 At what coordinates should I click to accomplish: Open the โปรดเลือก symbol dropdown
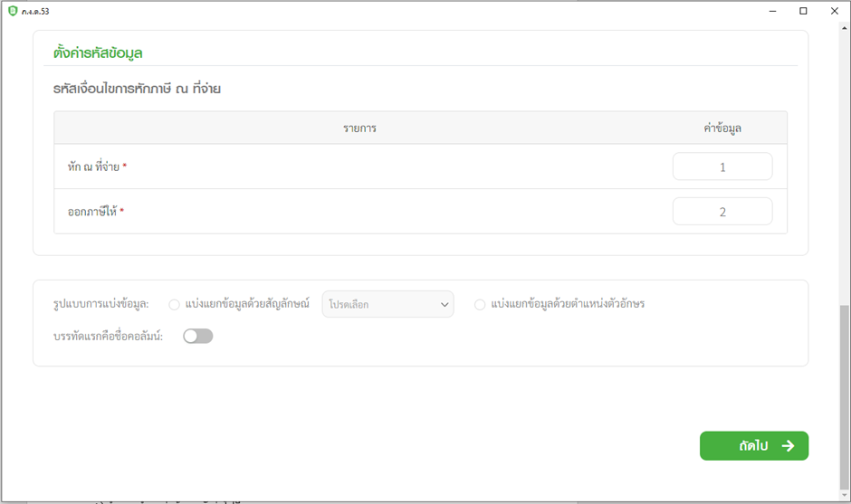(387, 305)
